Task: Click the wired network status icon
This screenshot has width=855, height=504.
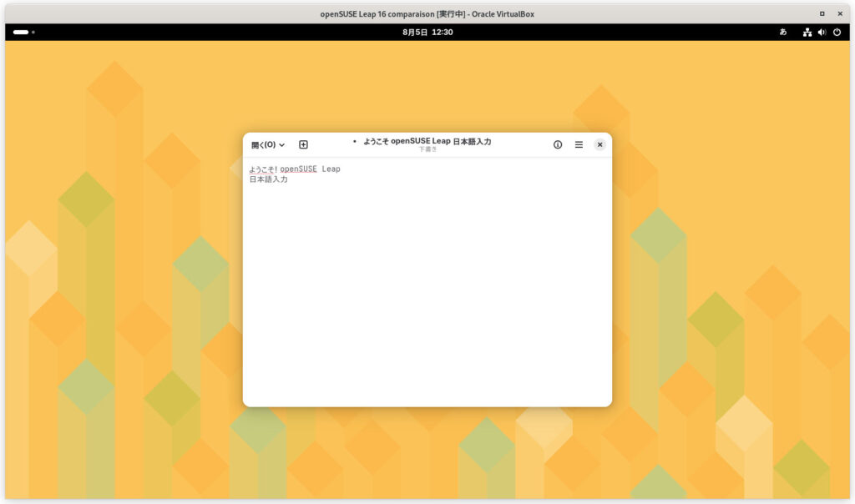Action: pos(807,33)
